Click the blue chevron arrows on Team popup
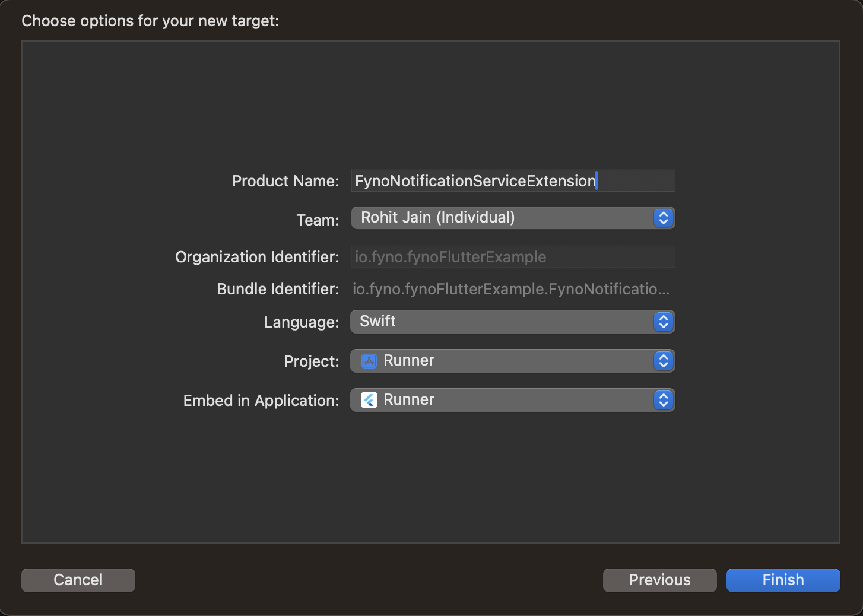This screenshot has height=616, width=863. pyautogui.click(x=663, y=218)
